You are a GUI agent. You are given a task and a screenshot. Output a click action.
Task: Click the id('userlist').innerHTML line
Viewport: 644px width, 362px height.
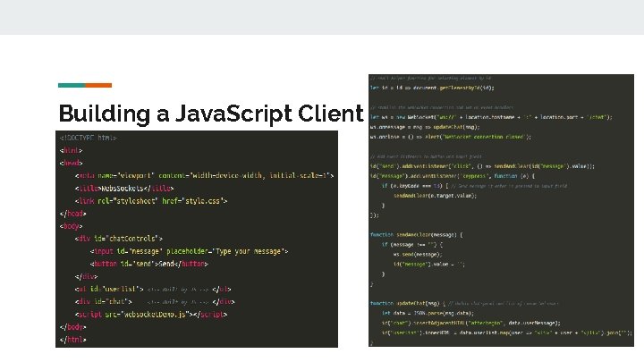(x=507, y=333)
